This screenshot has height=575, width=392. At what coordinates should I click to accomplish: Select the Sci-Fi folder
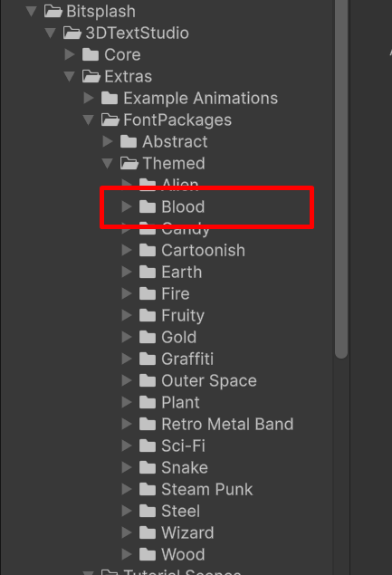pyautogui.click(x=172, y=446)
